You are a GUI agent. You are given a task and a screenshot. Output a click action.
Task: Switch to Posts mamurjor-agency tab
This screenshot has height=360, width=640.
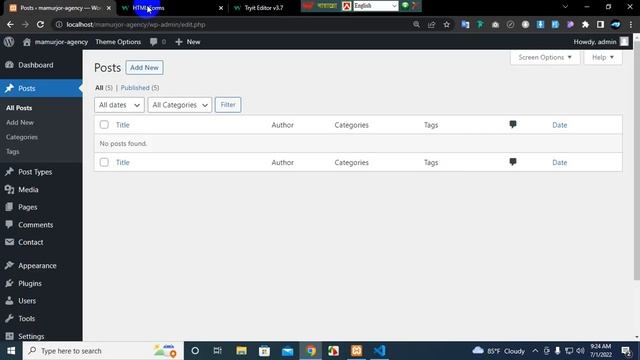[x=60, y=8]
